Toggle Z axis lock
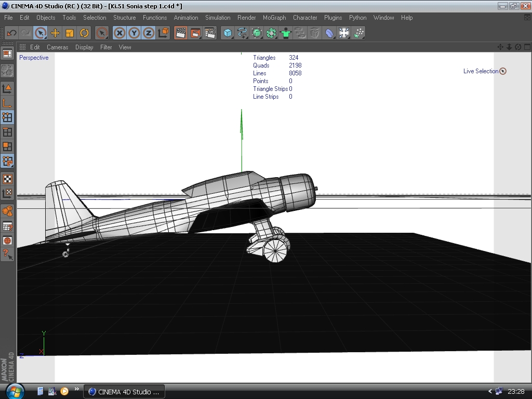 point(149,33)
